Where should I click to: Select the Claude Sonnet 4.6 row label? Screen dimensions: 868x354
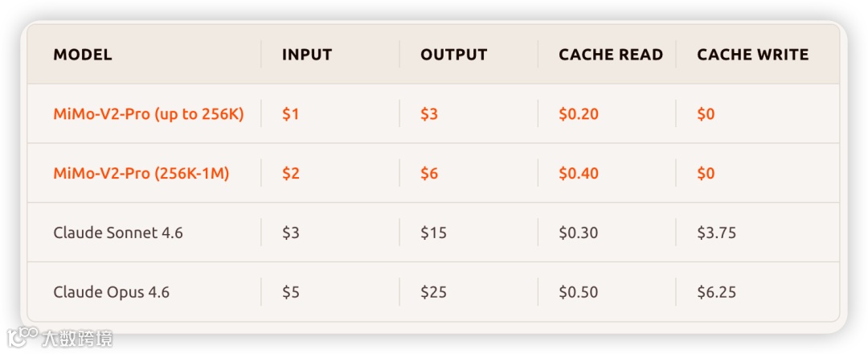(x=118, y=233)
